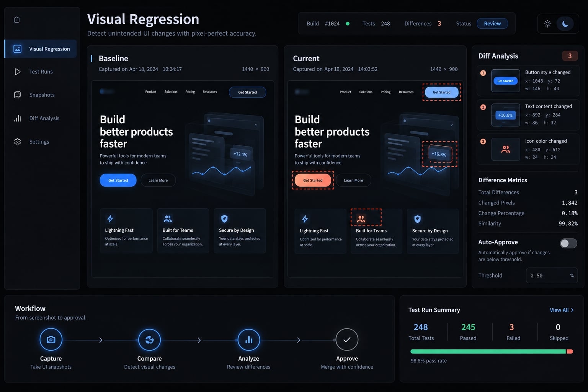Click the Approve checkmark workflow icon
588x392 pixels.
click(x=347, y=340)
